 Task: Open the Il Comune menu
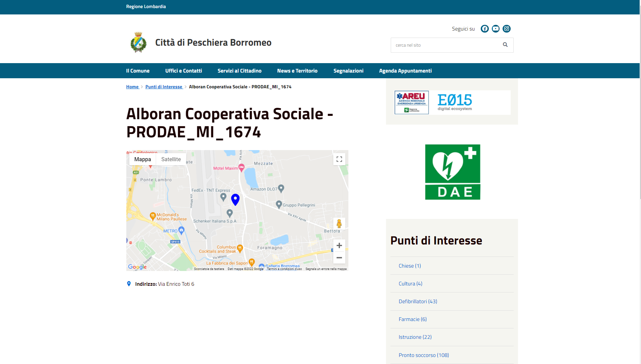click(x=138, y=71)
